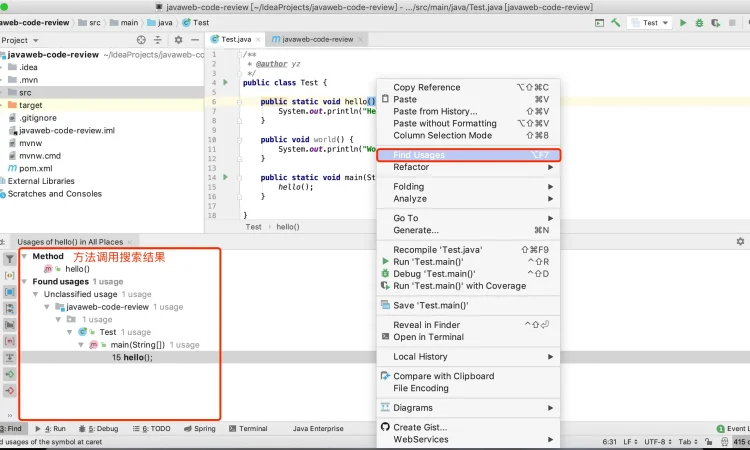Select Run 'Test.main()' in context menu
750x450 pixels.
(x=468, y=262)
